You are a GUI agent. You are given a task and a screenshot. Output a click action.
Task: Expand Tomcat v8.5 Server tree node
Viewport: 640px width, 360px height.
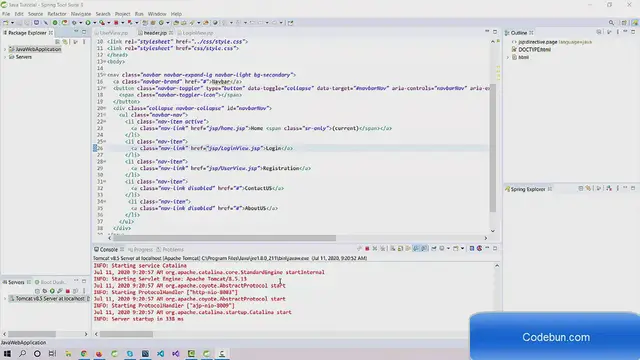click(5, 299)
